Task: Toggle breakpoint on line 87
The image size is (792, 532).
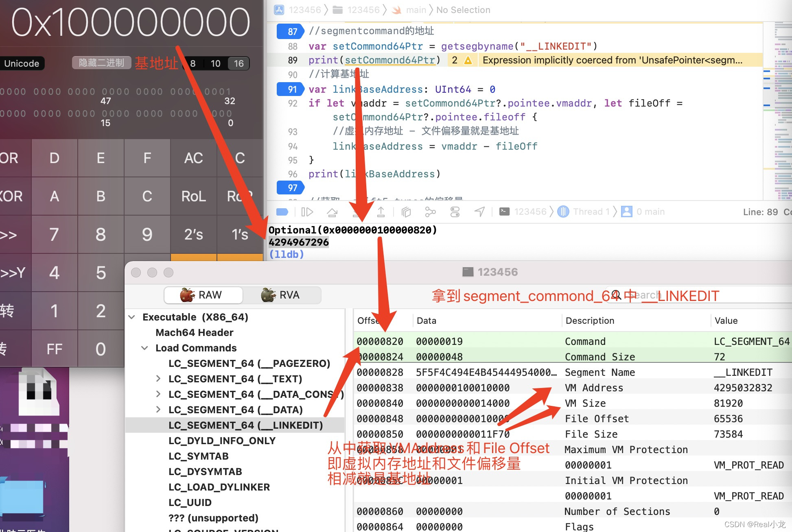Action: click(290, 31)
